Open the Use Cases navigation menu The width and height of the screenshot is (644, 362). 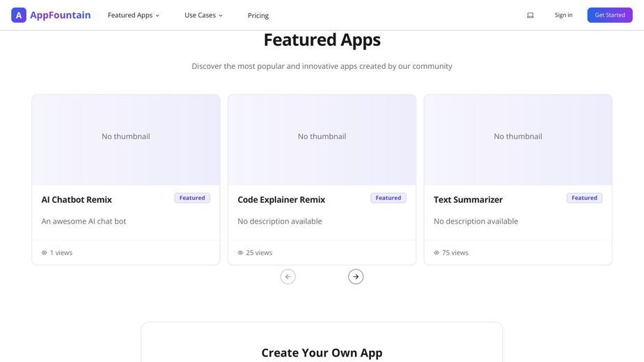203,15
